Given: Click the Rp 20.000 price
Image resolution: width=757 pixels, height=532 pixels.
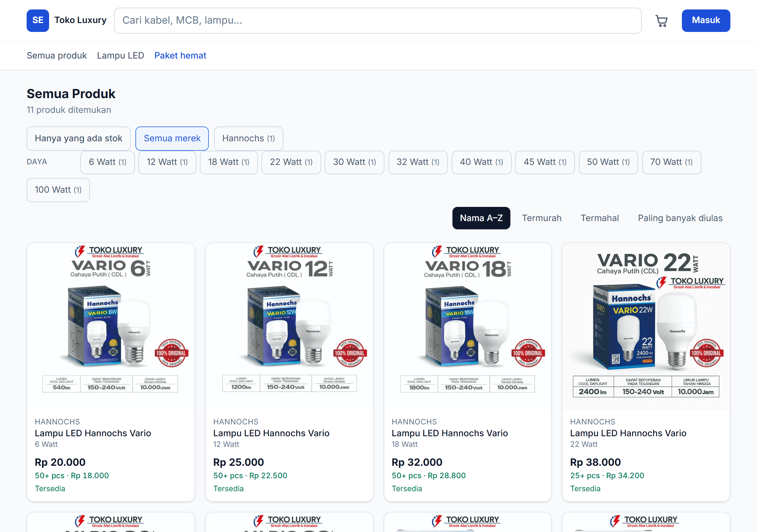Looking at the screenshot, I should coord(60,462).
